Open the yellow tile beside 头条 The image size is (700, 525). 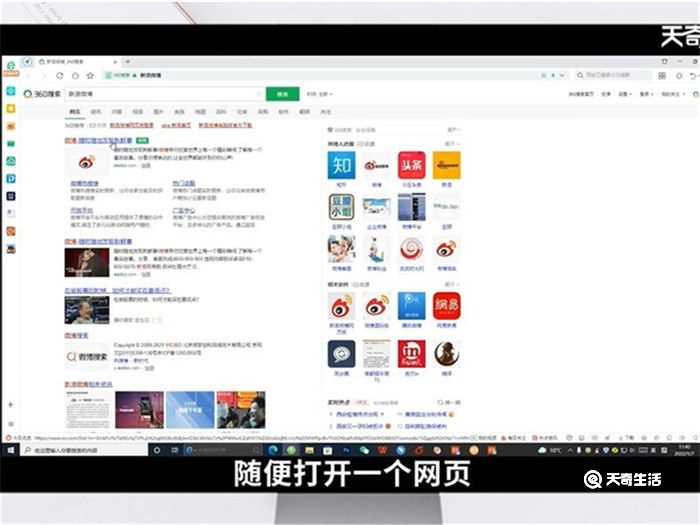coord(446,165)
